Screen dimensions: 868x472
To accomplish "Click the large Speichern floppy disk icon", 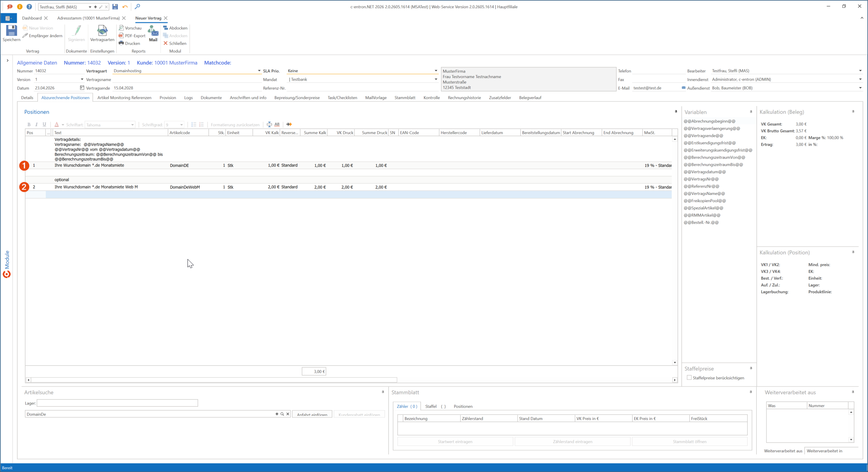I will coord(11,31).
